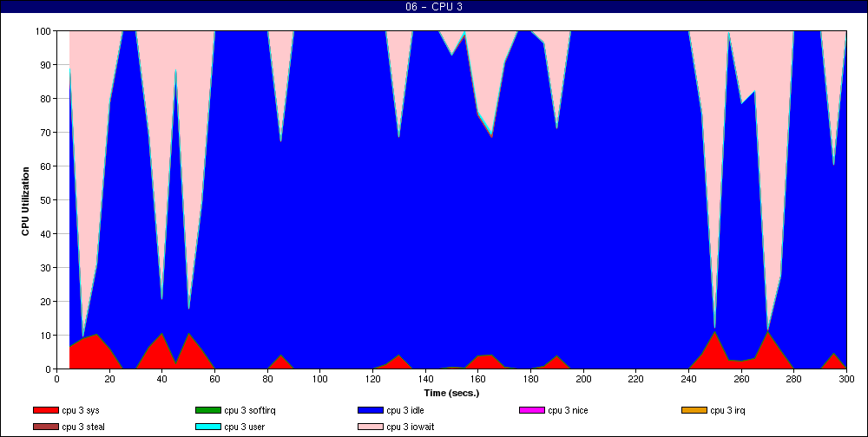This screenshot has width=868, height=437.
Task: Click the 80 tick on x-axis
Action: [x=267, y=379]
